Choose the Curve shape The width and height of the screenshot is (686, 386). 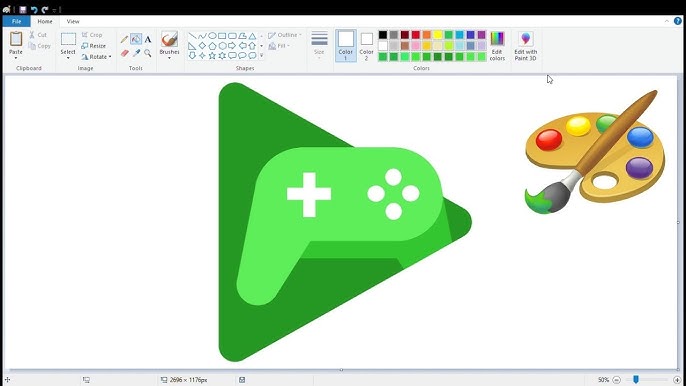pos(202,36)
